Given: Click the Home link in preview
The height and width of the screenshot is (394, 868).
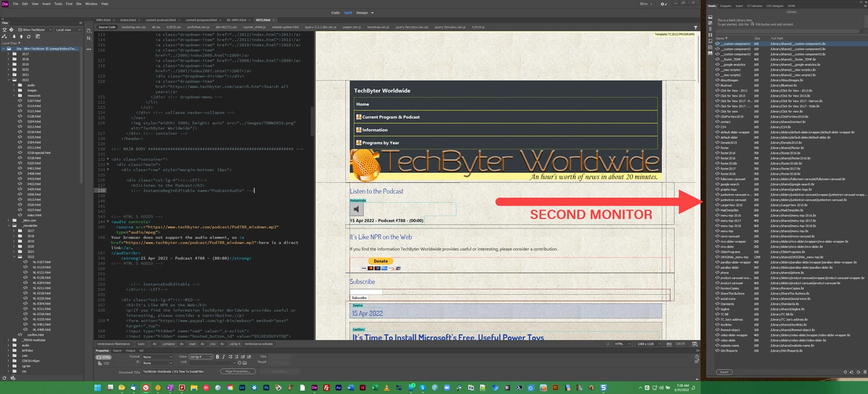Looking at the screenshot, I should click(x=363, y=104).
